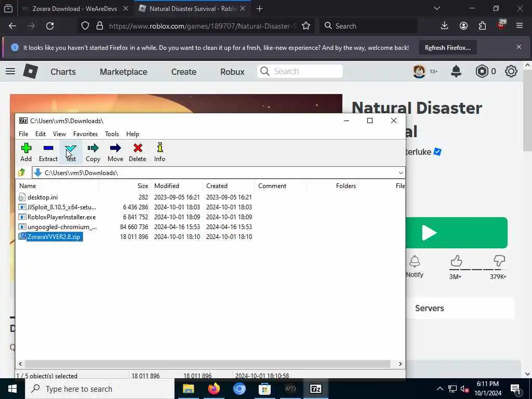Open Roblox notifications bell
Screen dimensions: 532x399
point(456,71)
